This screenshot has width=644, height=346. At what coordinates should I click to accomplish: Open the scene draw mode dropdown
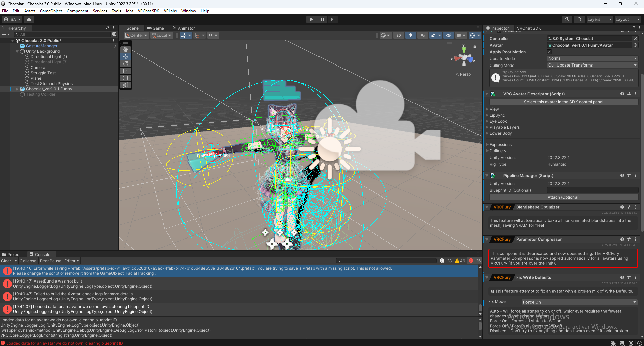[x=385, y=35]
